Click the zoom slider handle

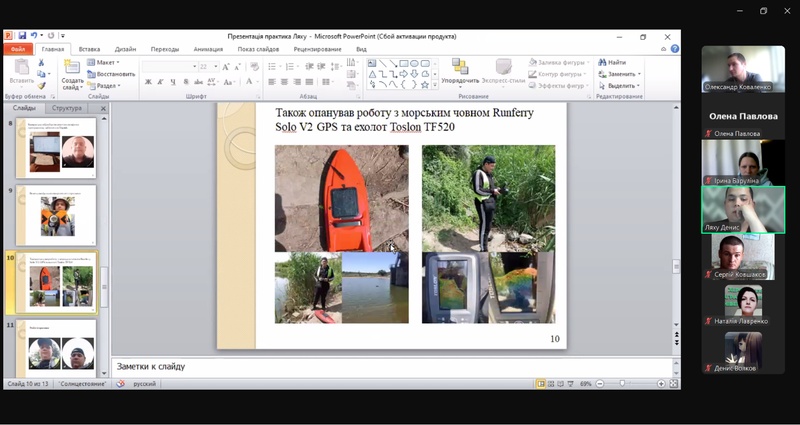click(622, 384)
